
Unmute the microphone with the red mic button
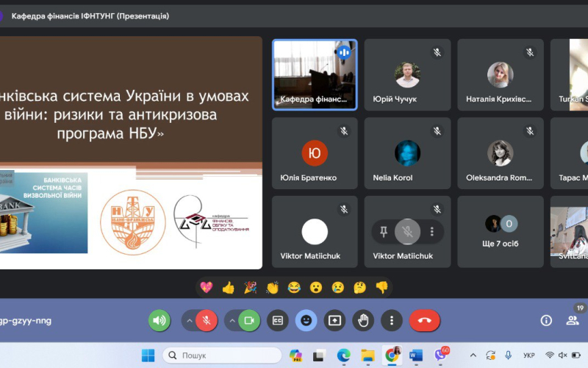coord(207,320)
